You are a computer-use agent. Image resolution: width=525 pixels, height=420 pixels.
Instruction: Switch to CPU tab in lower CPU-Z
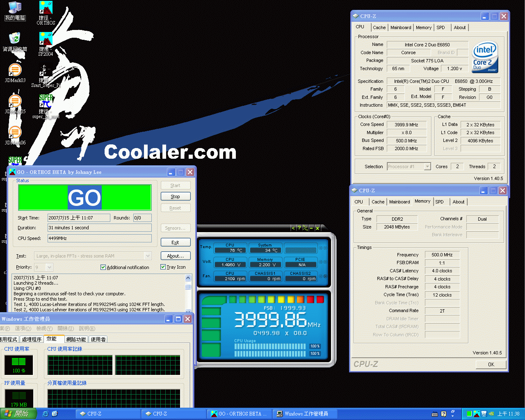point(359,202)
